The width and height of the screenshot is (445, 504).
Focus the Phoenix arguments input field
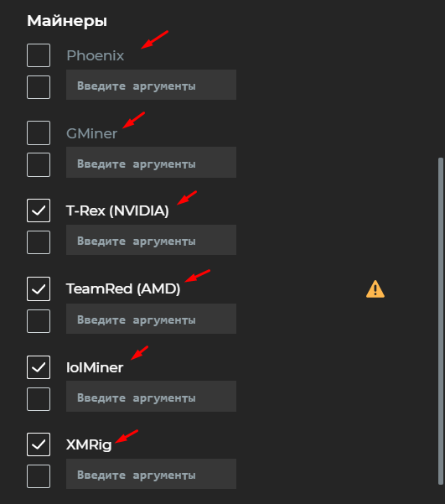point(152,85)
